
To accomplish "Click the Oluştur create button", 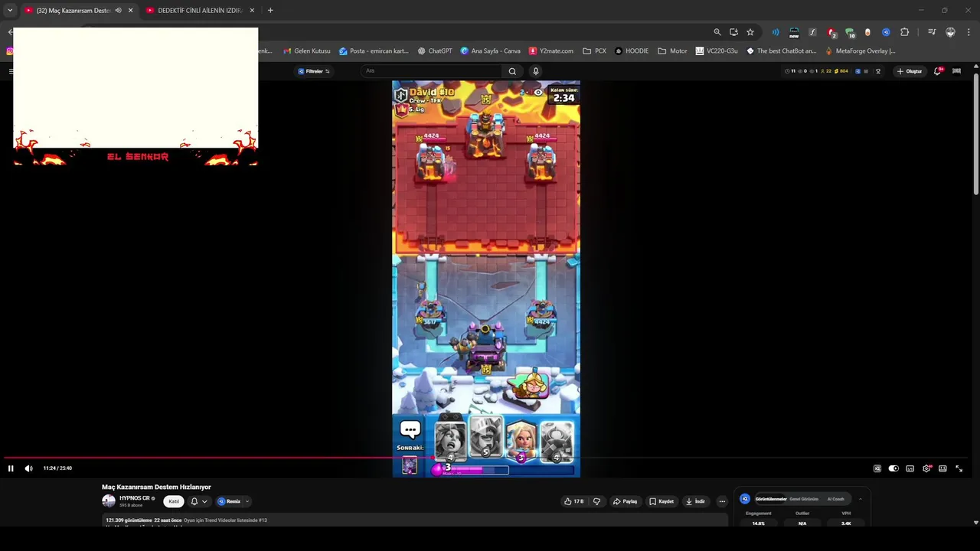I will pos(910,71).
